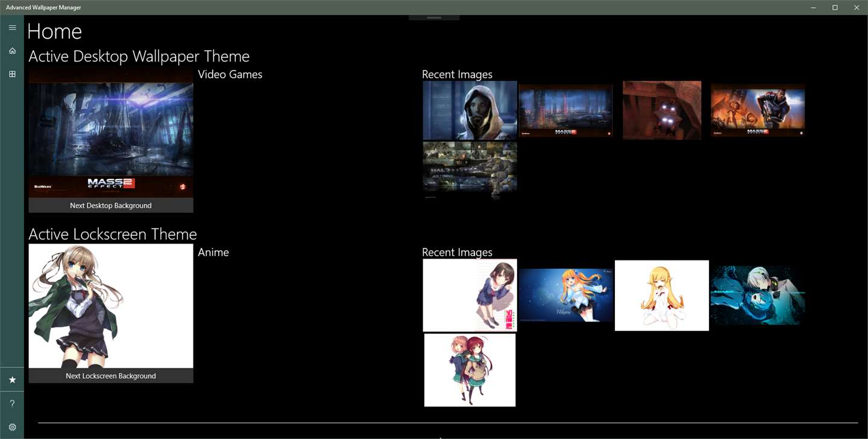868x439 pixels.
Task: Open the sitting blonde girl on white lockscreen image
Action: 662,295
